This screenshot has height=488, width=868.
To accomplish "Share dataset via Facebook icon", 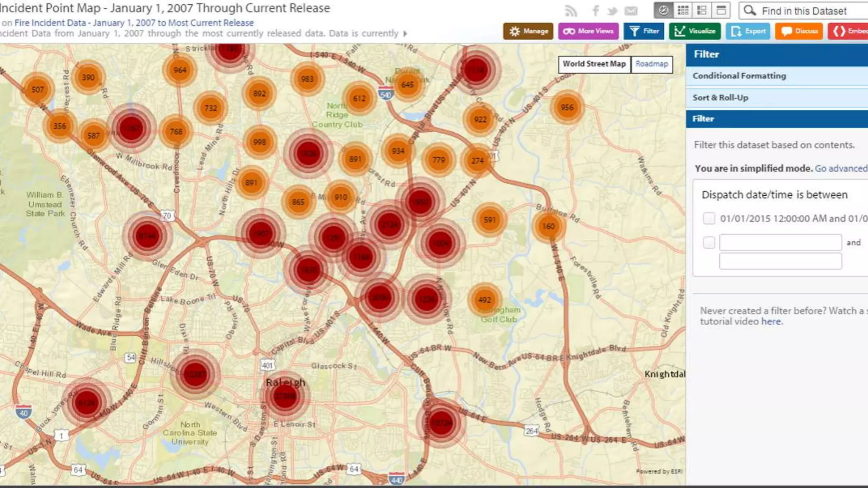I will pyautogui.click(x=595, y=11).
